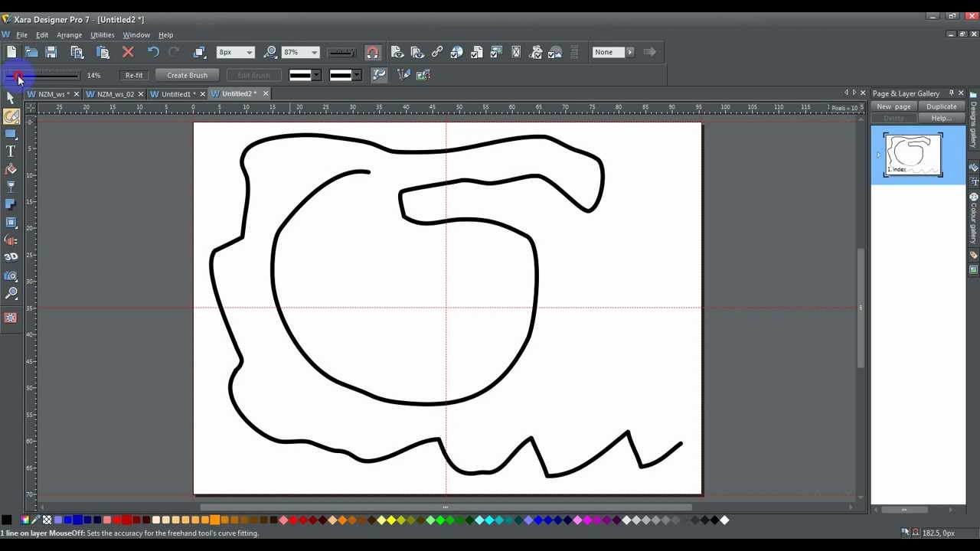Toggle the rainbow checkbox icon
Screen dimensions: 980x551
(x=555, y=52)
